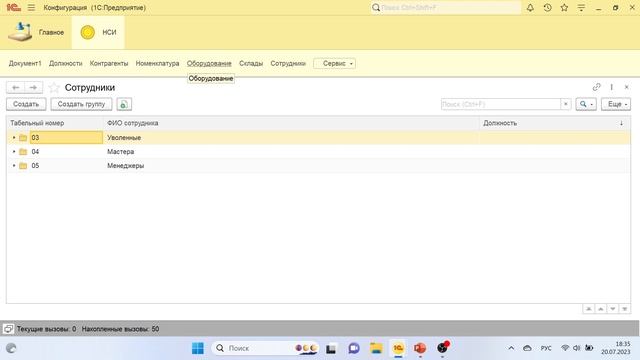Open Сотрудники in navigation panel
The height and width of the screenshot is (360, 640).
click(x=288, y=63)
